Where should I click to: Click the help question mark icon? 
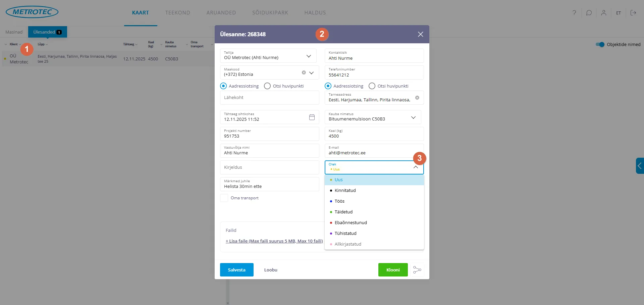pyautogui.click(x=574, y=13)
